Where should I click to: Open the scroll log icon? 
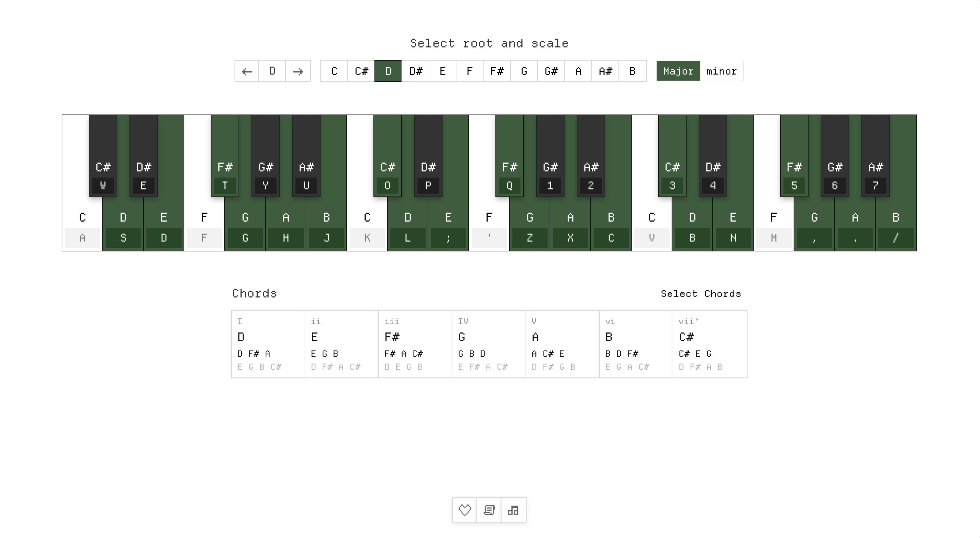click(x=489, y=510)
